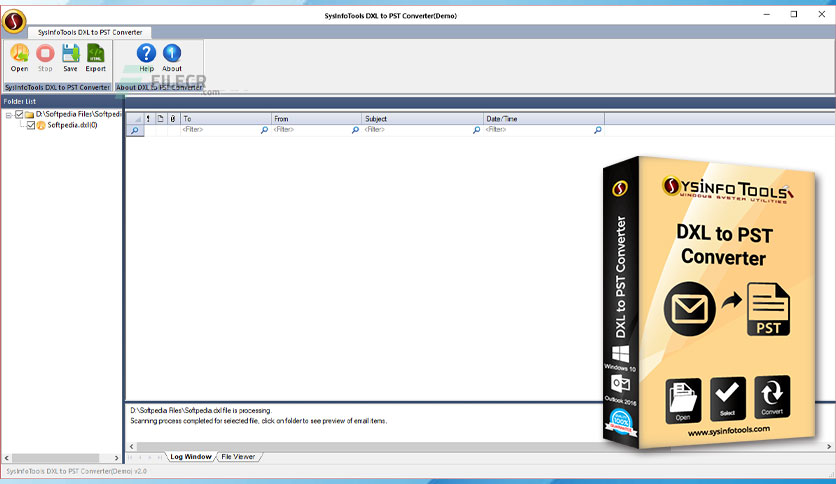
Task: Click the search icon in Date/Time filter
Action: point(598,130)
